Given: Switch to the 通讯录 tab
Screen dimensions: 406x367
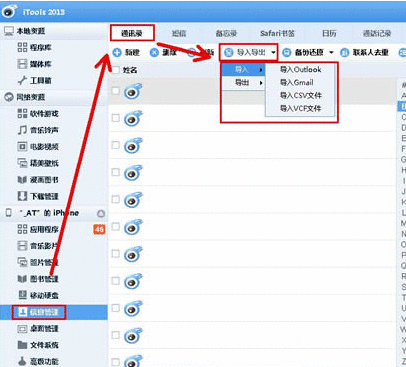Looking at the screenshot, I should (132, 33).
